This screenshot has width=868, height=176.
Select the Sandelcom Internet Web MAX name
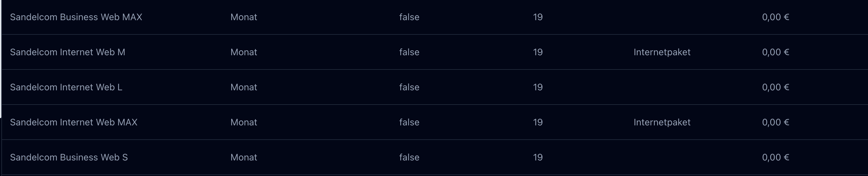73,122
